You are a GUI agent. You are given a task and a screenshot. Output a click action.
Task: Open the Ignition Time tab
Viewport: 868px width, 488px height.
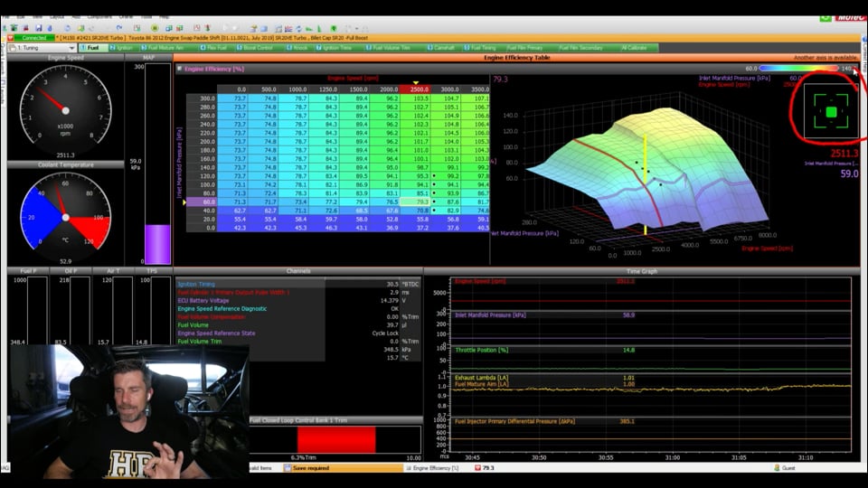(335, 48)
